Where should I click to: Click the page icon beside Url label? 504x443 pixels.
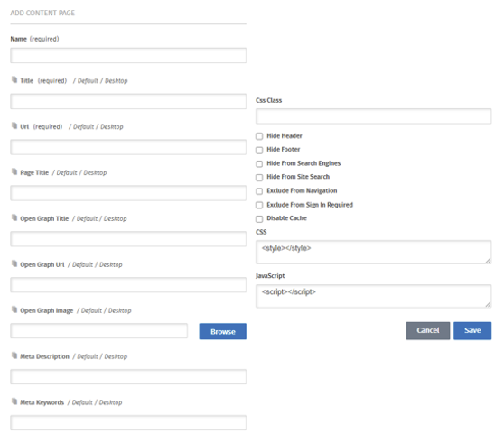(x=14, y=125)
